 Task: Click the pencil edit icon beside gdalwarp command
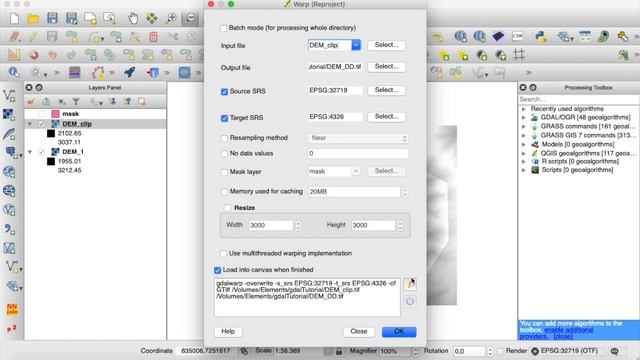(410, 284)
